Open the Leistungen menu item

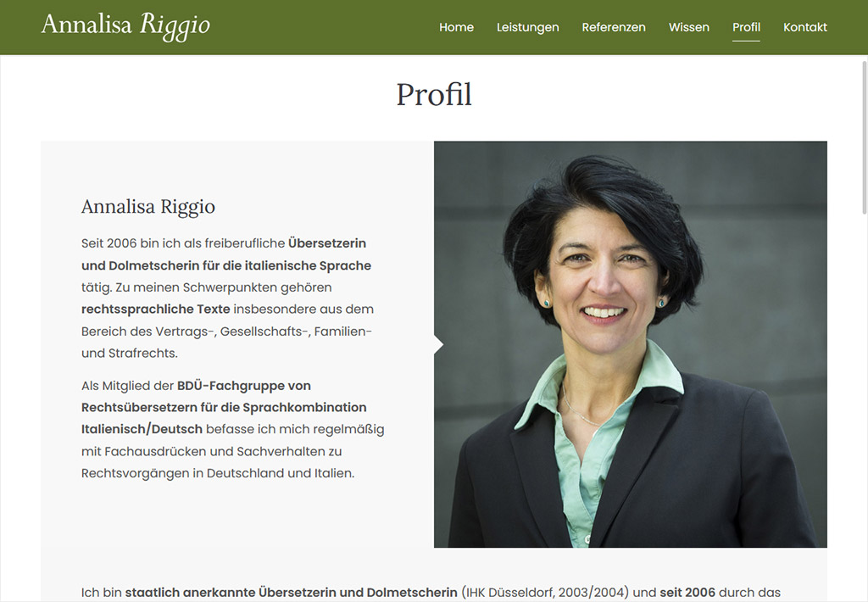click(527, 27)
